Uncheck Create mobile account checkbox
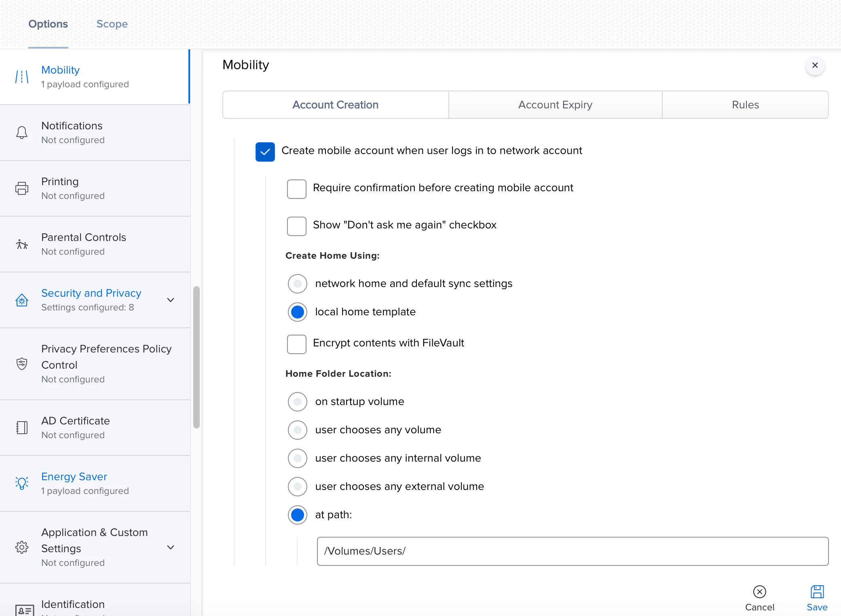Viewport: 841px width, 616px height. (x=265, y=152)
